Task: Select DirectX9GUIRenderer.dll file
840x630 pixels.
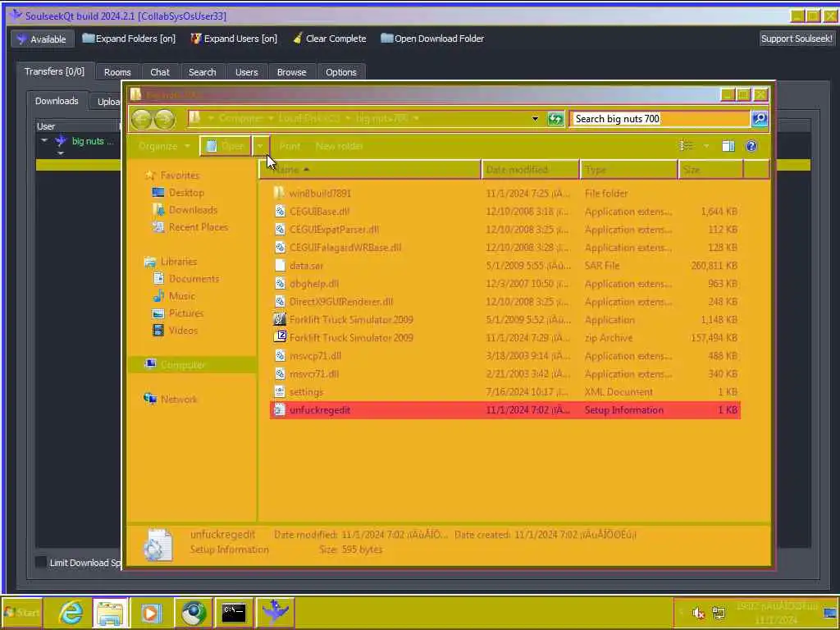Action: click(504, 302)
